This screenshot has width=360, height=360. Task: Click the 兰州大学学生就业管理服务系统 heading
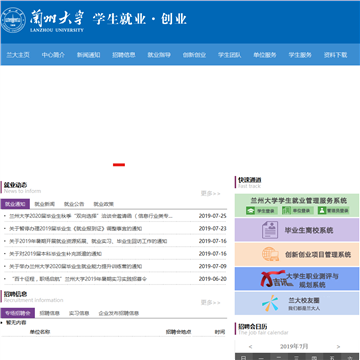tap(299, 201)
